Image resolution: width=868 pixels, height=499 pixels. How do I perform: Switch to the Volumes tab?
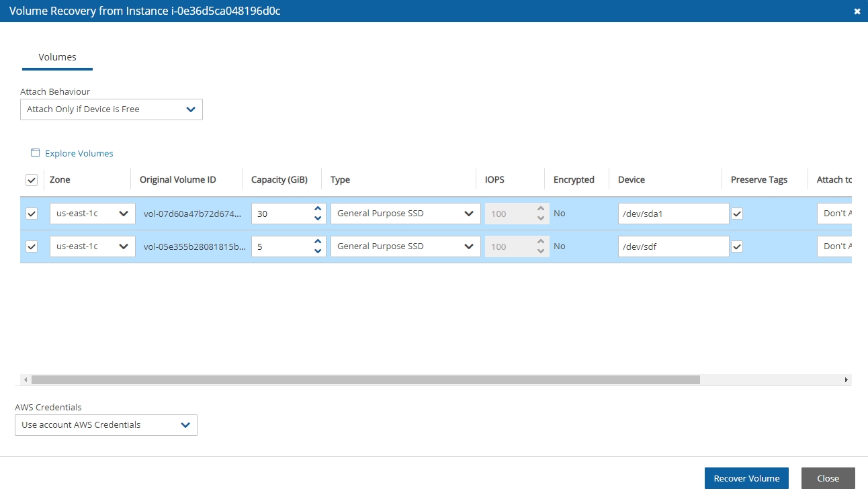tap(57, 57)
